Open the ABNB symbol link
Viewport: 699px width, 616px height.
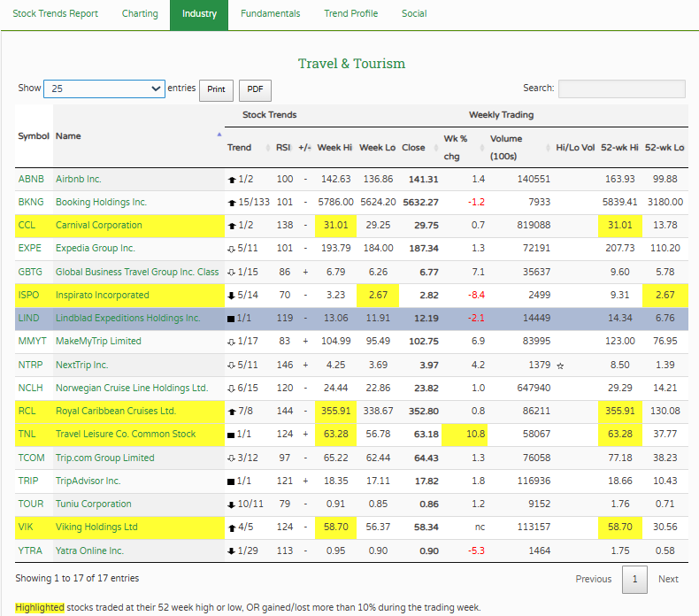[x=31, y=179]
